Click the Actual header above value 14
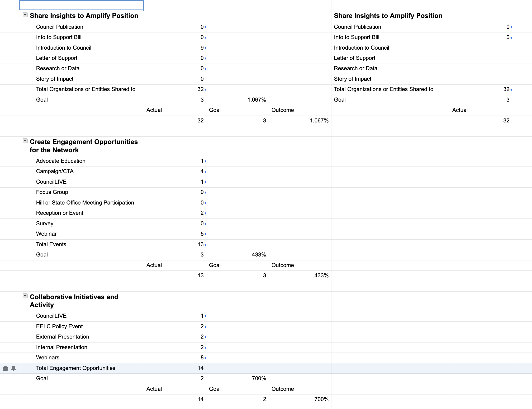The height and width of the screenshot is (409, 532). 154,389
